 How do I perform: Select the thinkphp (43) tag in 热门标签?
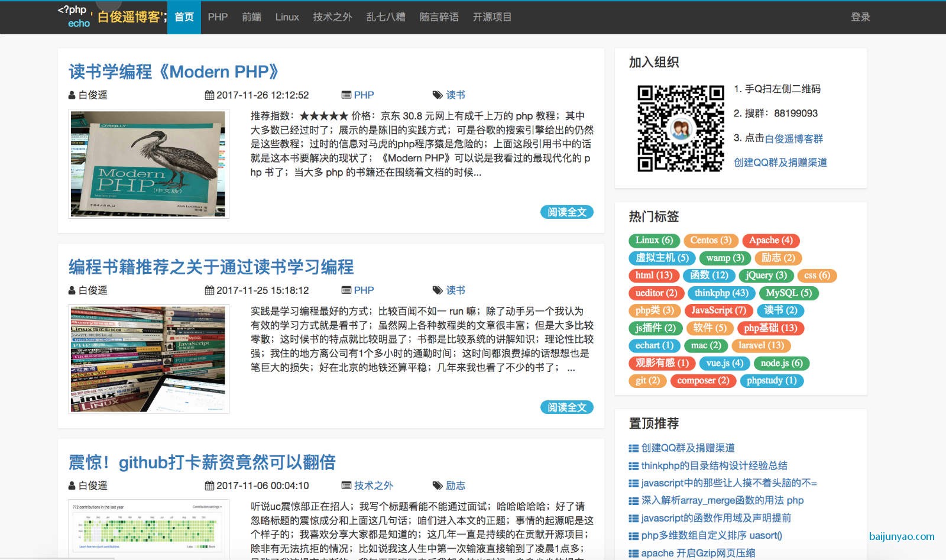[722, 293]
